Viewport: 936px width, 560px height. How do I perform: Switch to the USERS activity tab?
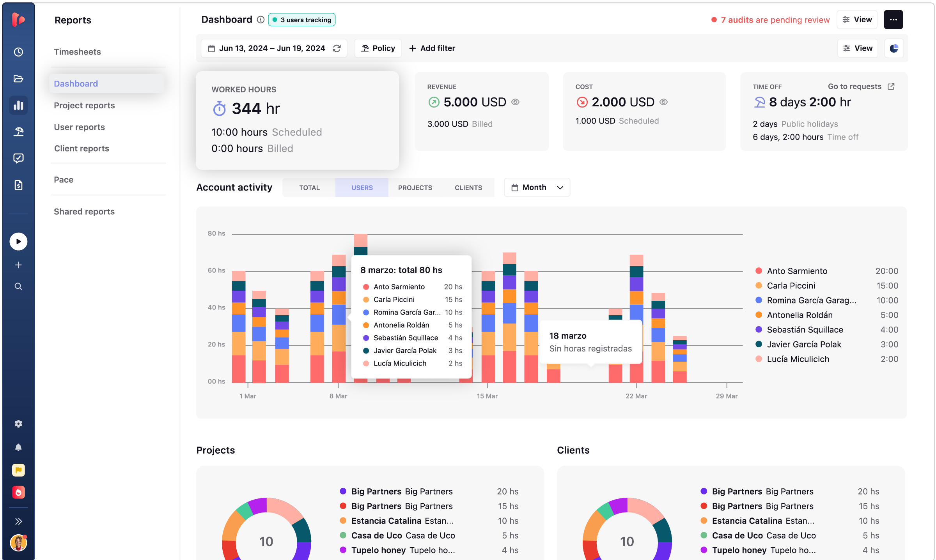pos(362,187)
